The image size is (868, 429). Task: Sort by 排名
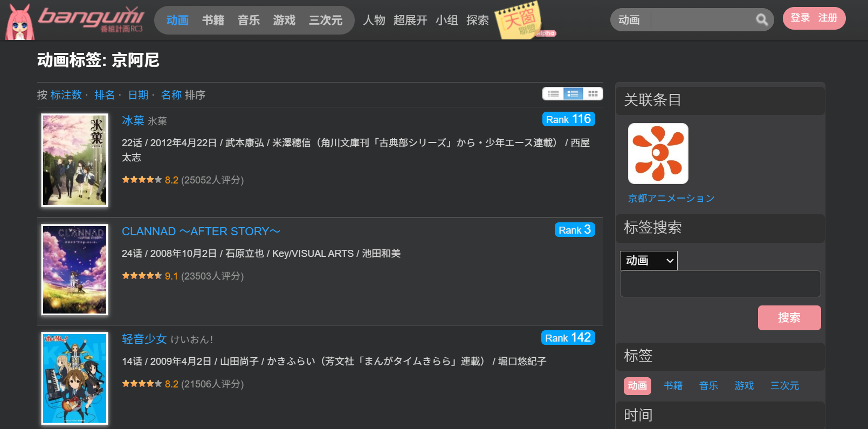105,95
